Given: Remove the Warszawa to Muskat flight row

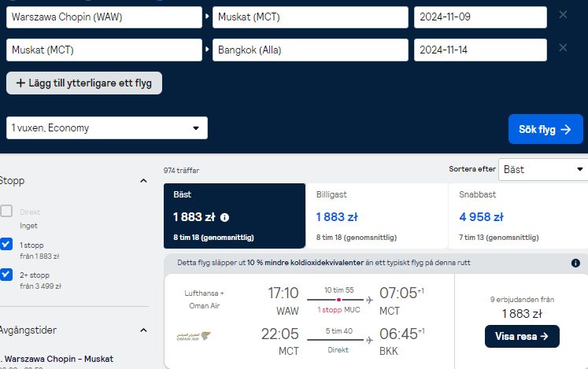Looking at the screenshot, I should [563, 15].
